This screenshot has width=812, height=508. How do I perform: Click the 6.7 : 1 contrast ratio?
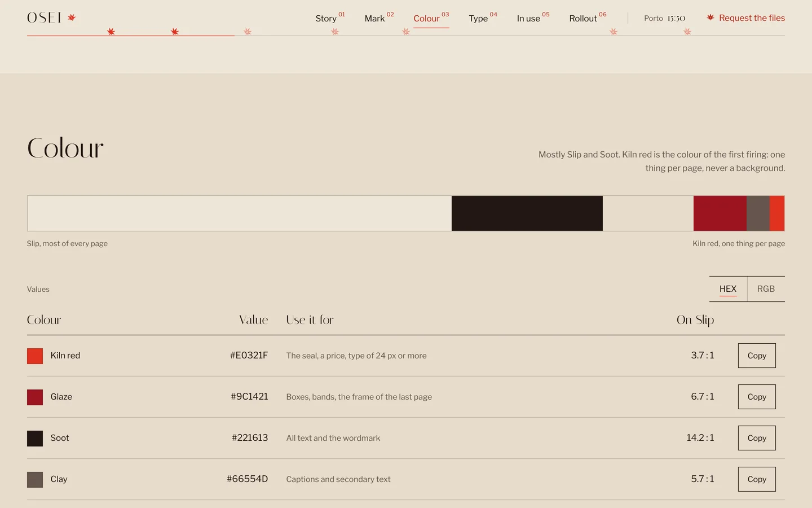703,397
